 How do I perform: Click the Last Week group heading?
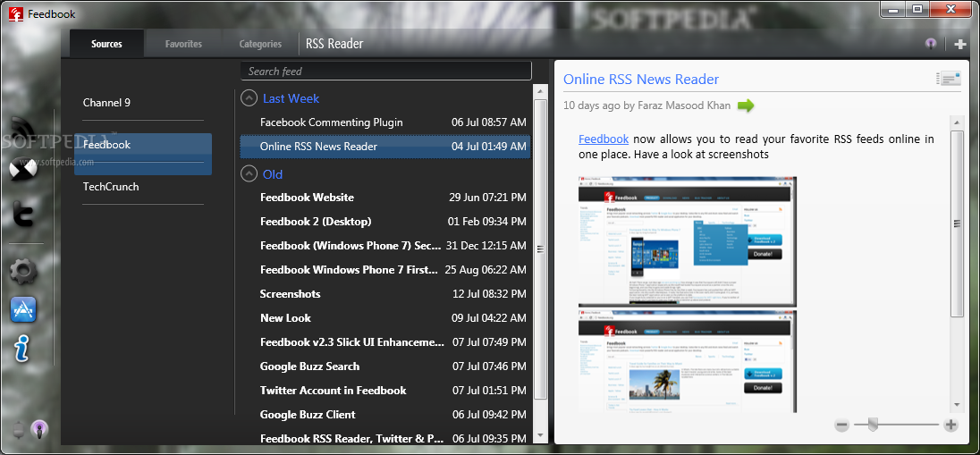coord(291,98)
